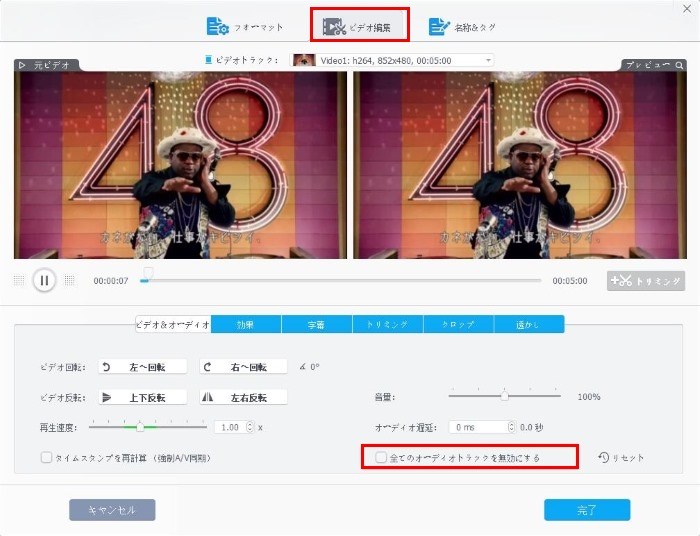
Task: Pause the video preview playback
Action: point(44,281)
